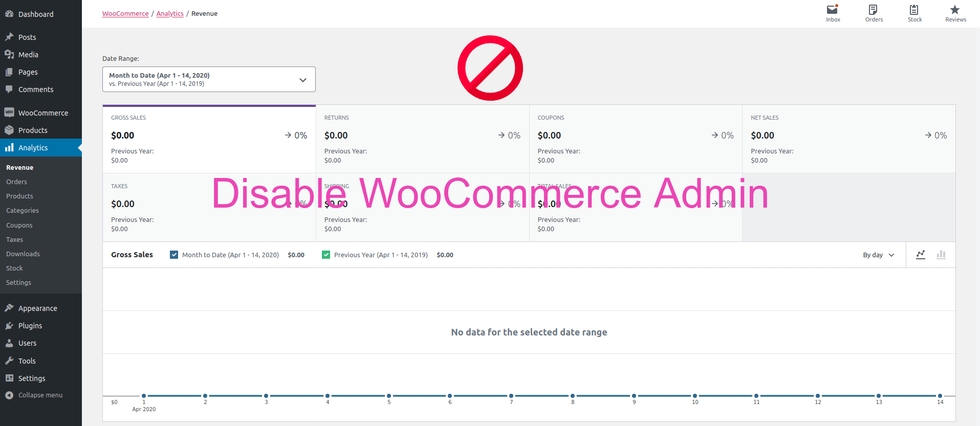Select Revenue in Analytics submenu

pyautogui.click(x=19, y=167)
